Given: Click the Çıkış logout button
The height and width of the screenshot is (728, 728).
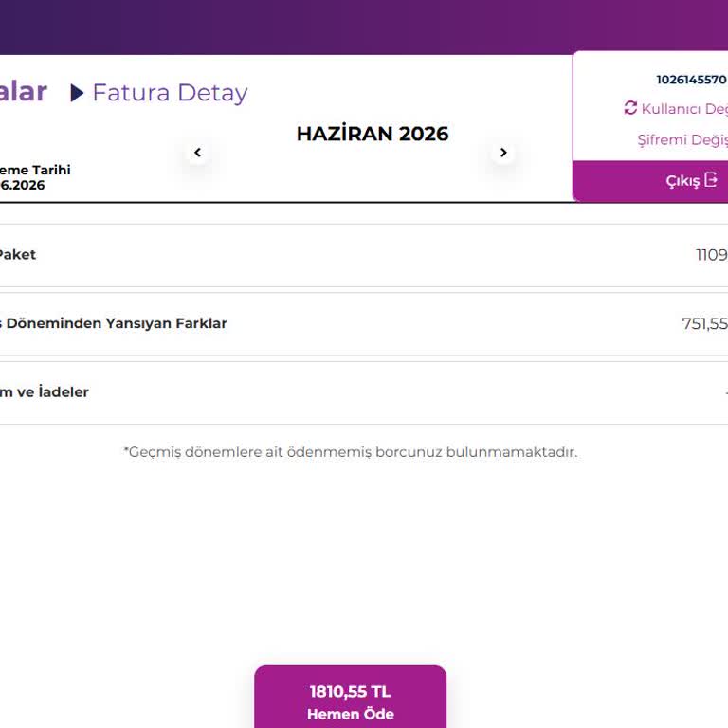Looking at the screenshot, I should click(x=650, y=181).
